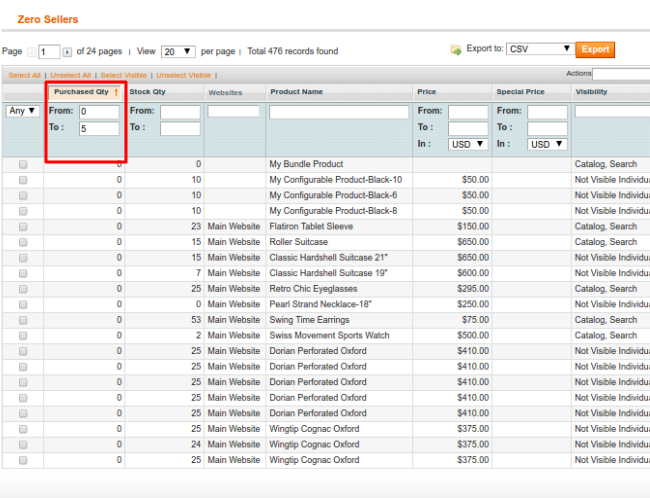Click the Purchased Qty From field
The height and width of the screenshot is (498, 650).
tap(98, 112)
